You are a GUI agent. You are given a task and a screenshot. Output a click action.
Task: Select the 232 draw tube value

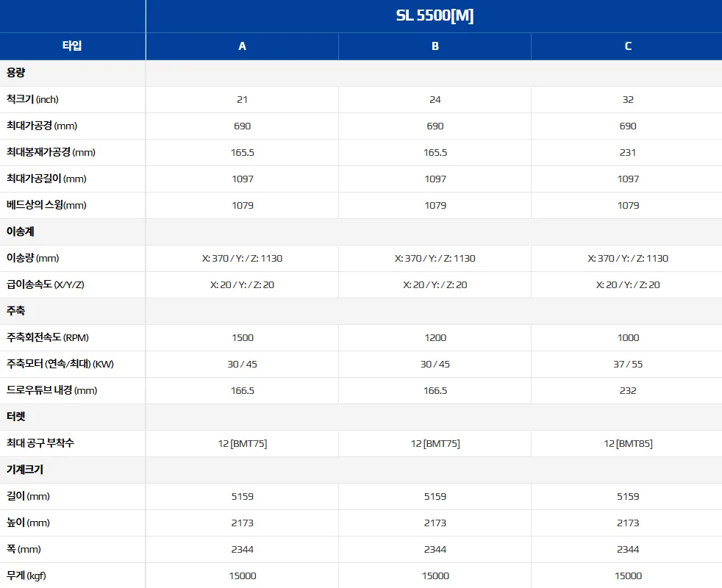pyautogui.click(x=628, y=390)
